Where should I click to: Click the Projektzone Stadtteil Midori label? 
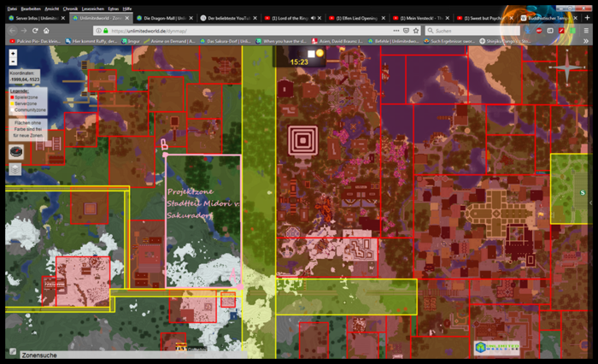pos(203,203)
